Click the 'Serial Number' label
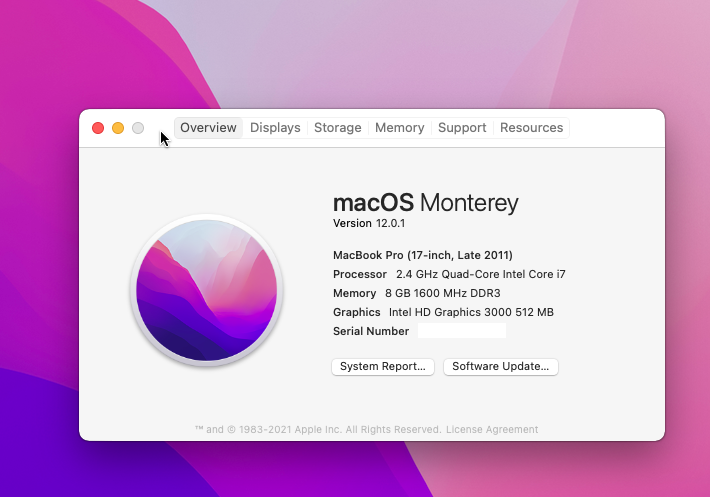The width and height of the screenshot is (710, 497). 371,331
